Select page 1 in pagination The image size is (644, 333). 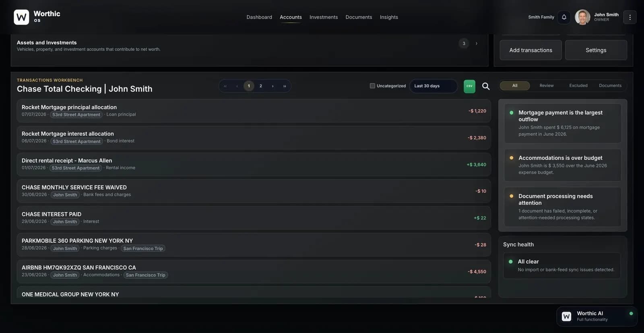click(x=249, y=86)
